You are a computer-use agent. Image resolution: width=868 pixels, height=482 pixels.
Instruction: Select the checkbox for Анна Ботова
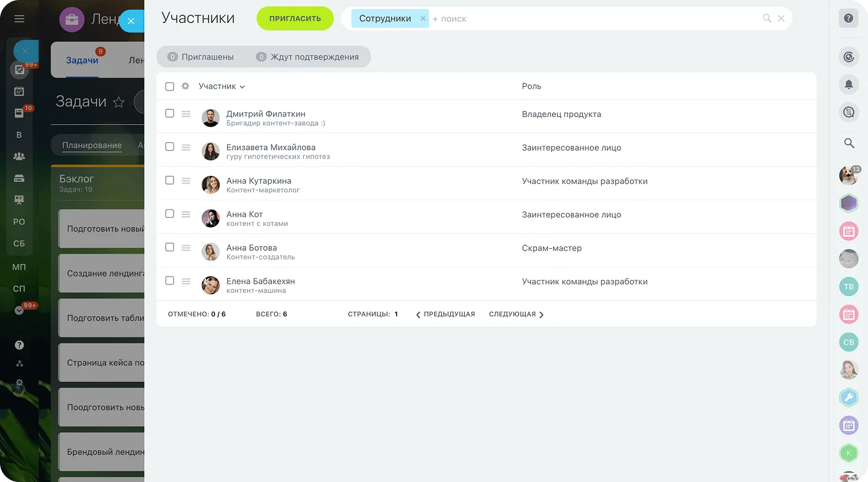click(169, 247)
